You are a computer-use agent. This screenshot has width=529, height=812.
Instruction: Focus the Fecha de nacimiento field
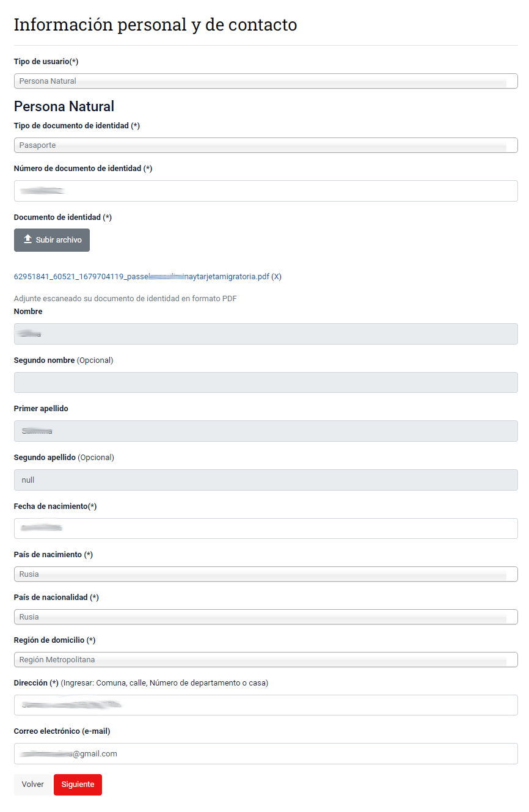[x=265, y=529]
